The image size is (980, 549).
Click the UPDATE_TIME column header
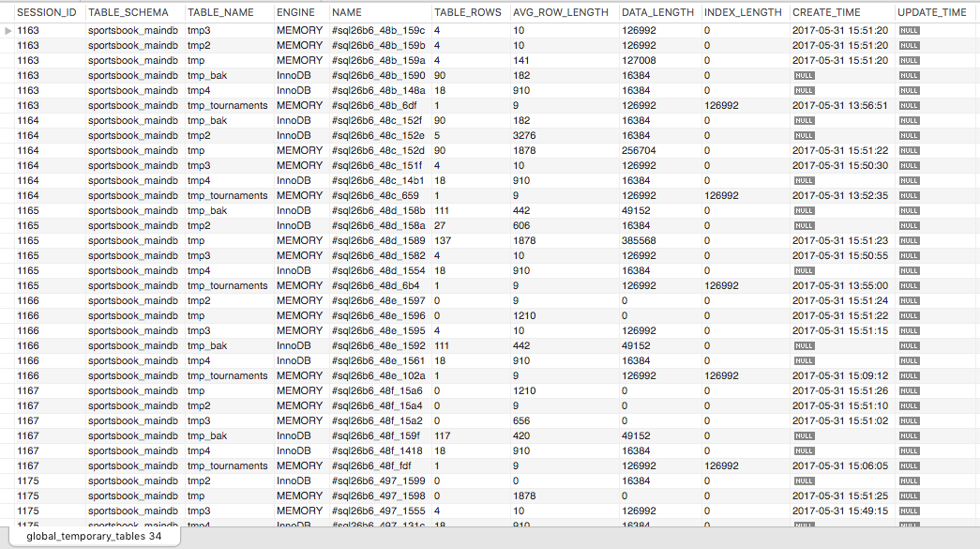934,12
